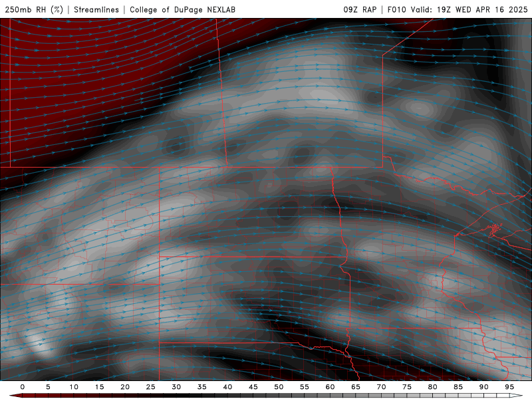The width and height of the screenshot is (532, 399).
Task: Click the colorbar label "5"
Action: coord(48,387)
